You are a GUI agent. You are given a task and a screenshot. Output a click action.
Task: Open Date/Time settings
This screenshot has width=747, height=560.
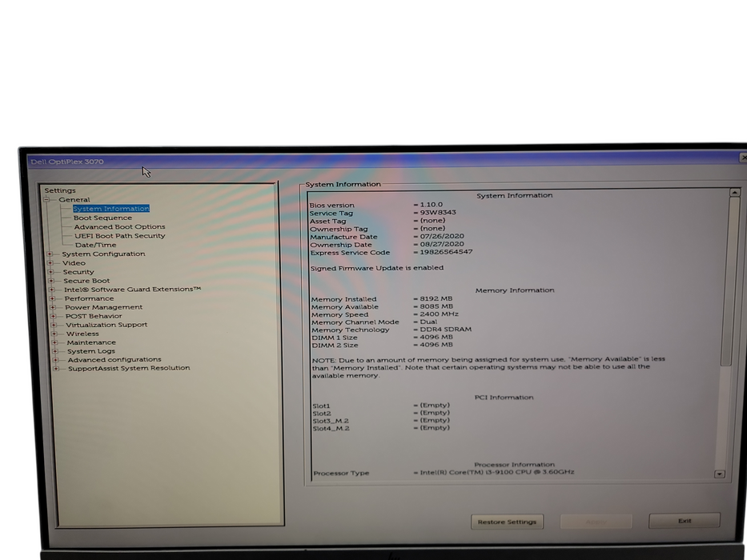point(95,245)
